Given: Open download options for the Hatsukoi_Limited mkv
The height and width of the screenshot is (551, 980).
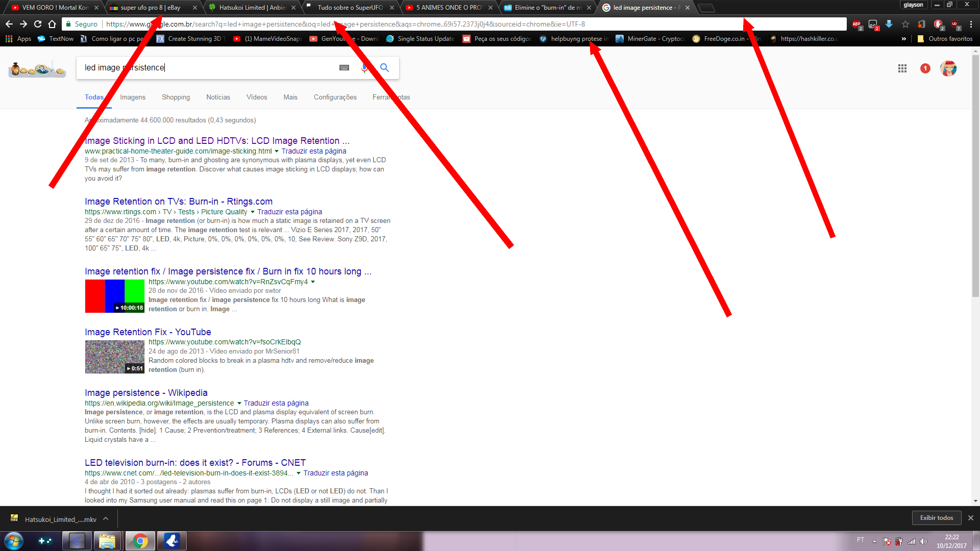Looking at the screenshot, I should (x=106, y=519).
